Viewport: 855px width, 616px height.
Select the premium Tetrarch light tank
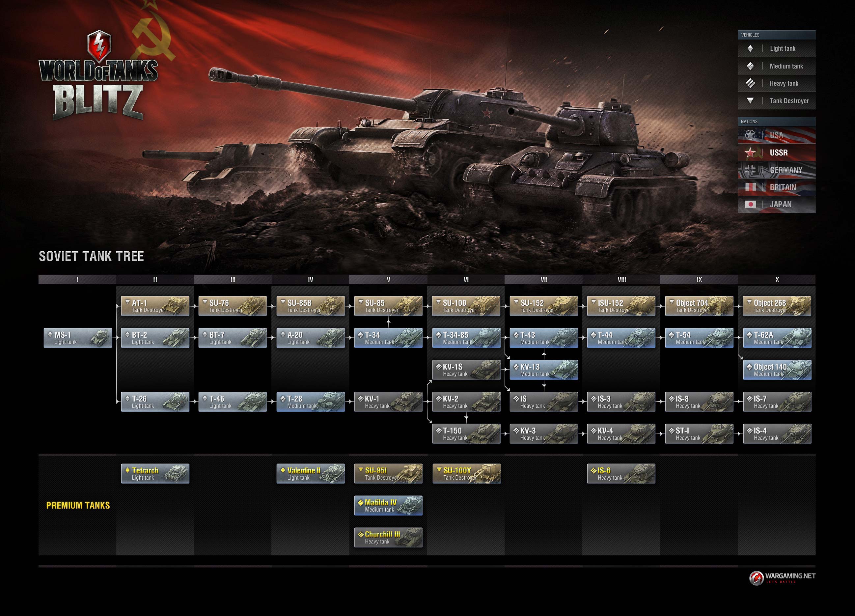[155, 473]
